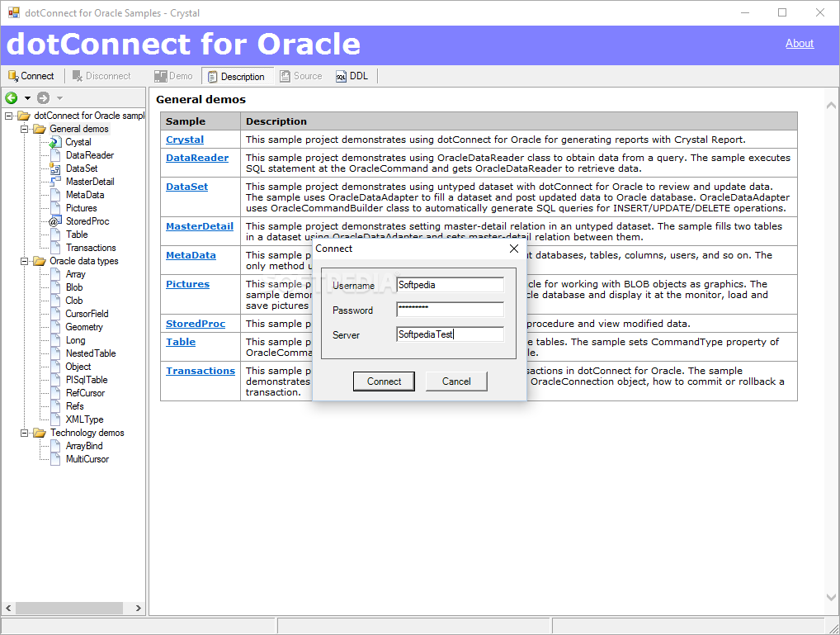Click the tree scrollbar right arrow
This screenshot has width=840, height=635.
click(x=139, y=608)
